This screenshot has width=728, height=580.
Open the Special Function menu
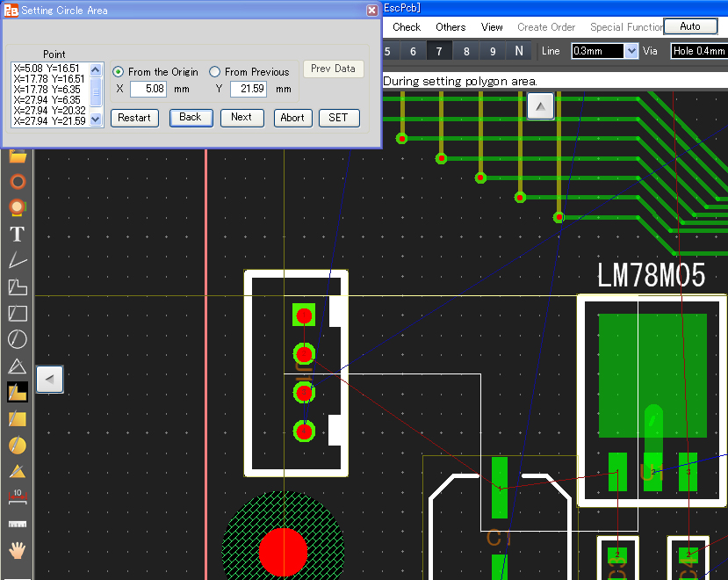(x=627, y=27)
